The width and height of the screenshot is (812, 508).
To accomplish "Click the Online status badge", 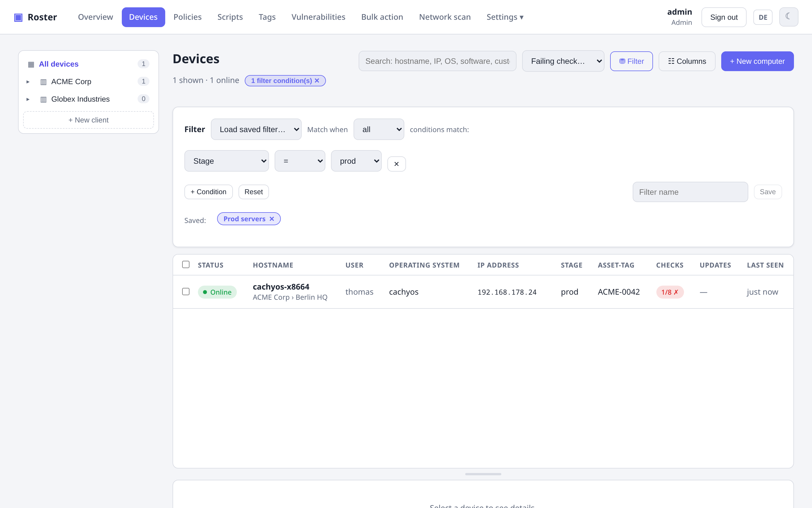I will coord(217,292).
